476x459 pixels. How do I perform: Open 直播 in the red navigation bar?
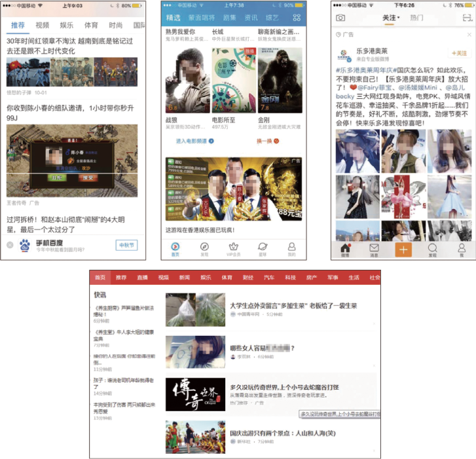[142, 277]
